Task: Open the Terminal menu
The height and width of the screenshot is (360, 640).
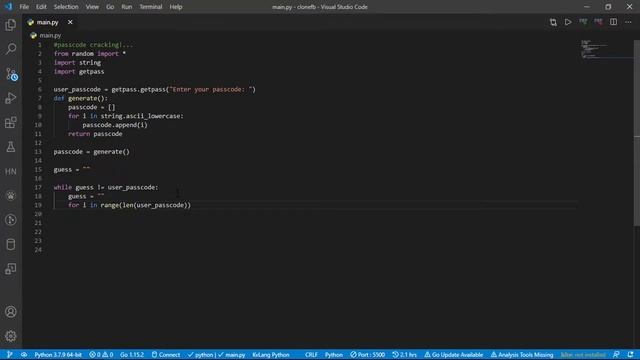Action: pos(151,7)
